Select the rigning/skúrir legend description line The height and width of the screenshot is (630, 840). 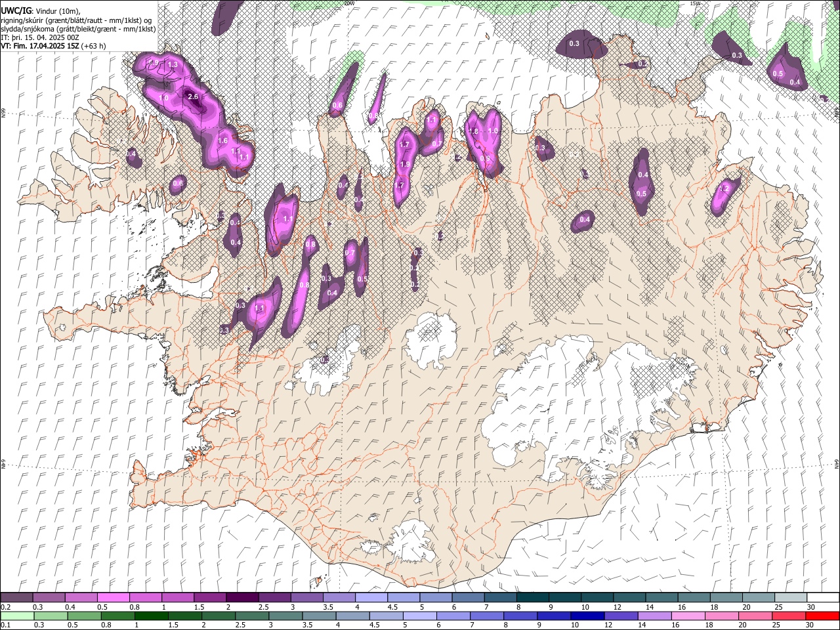tap(77, 20)
